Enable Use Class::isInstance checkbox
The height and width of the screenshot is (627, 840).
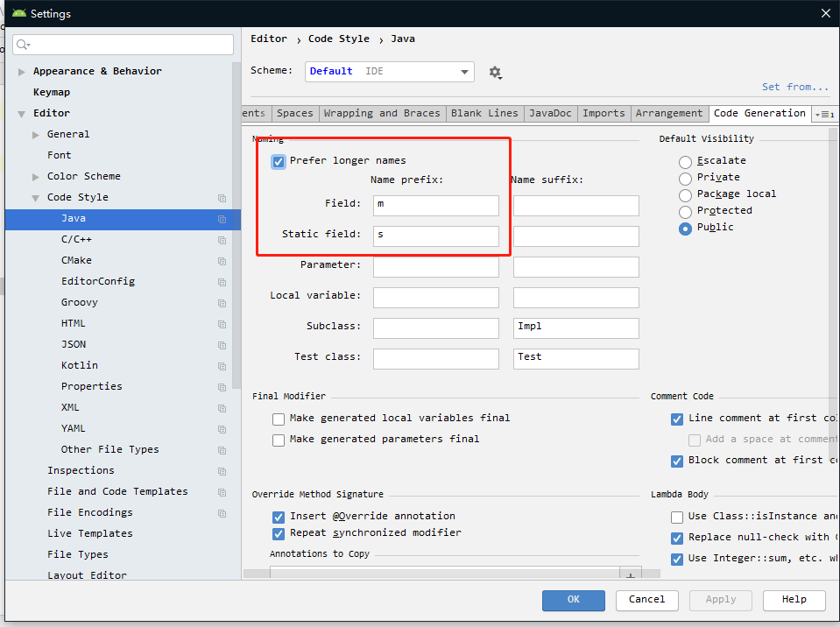[676, 517]
